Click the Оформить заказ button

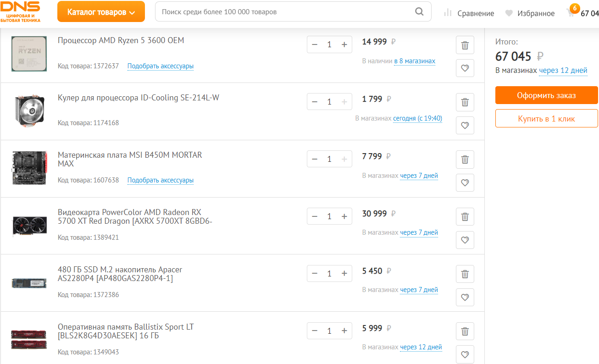coord(547,95)
